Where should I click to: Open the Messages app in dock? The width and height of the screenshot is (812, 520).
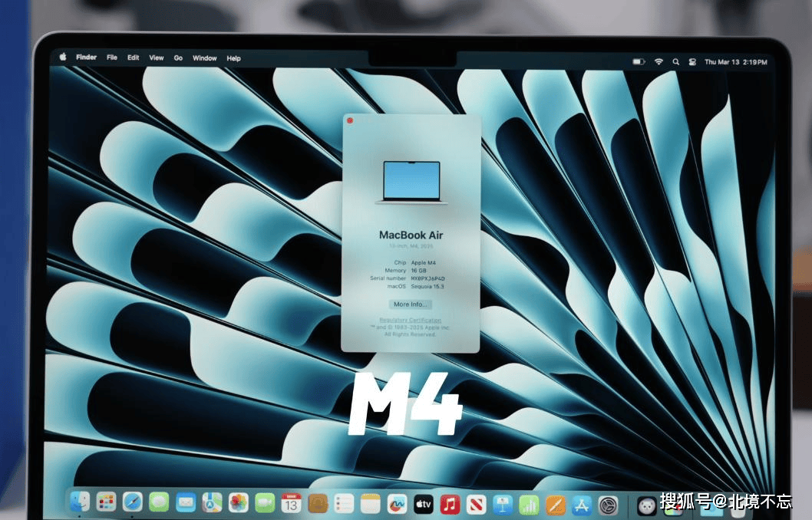[159, 502]
